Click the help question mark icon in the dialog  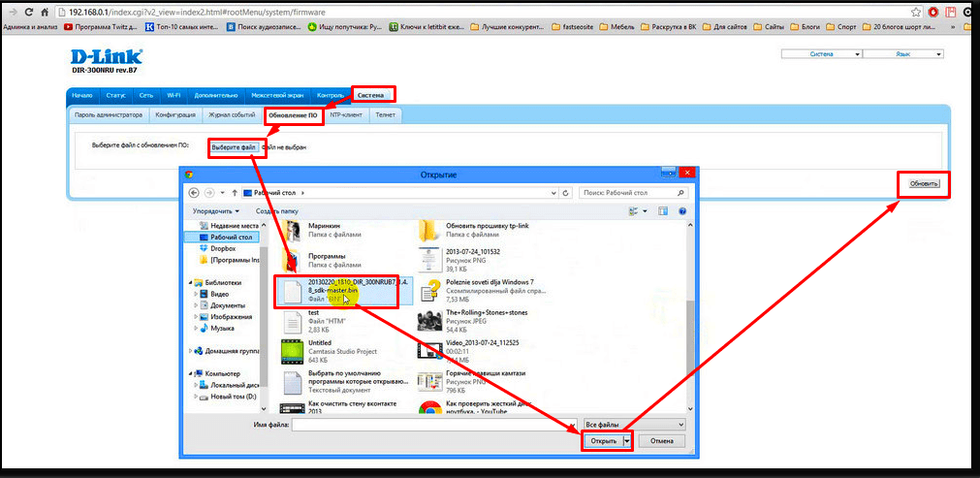coord(682,210)
